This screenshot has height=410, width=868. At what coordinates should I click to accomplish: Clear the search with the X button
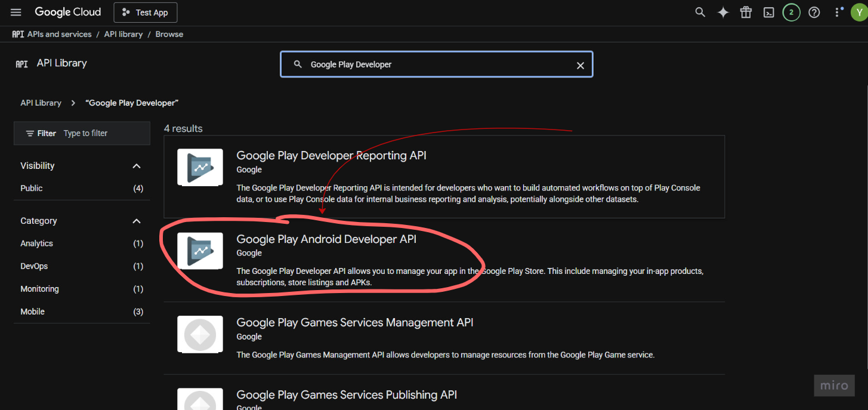[x=580, y=65]
